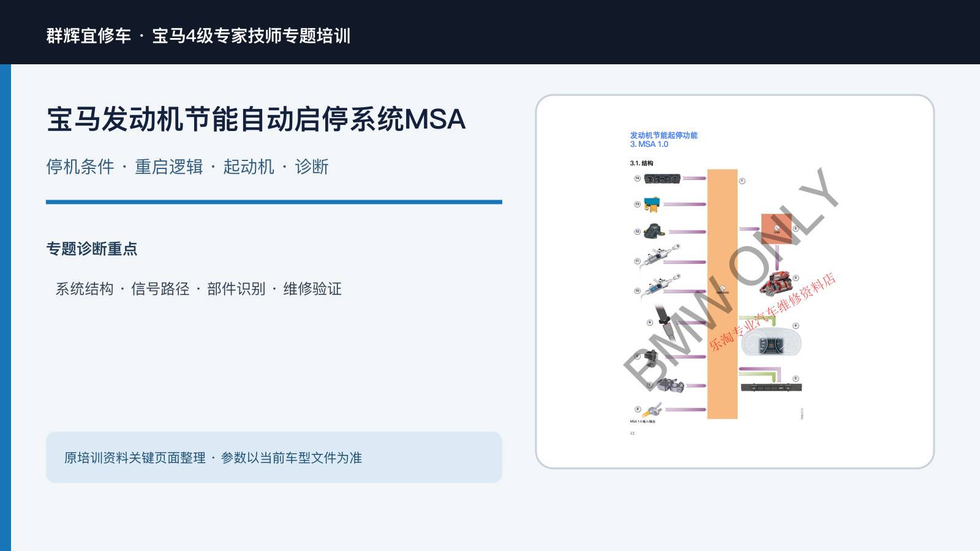
Task: Open the MSA structure diagram page thumbnail
Action: click(735, 282)
